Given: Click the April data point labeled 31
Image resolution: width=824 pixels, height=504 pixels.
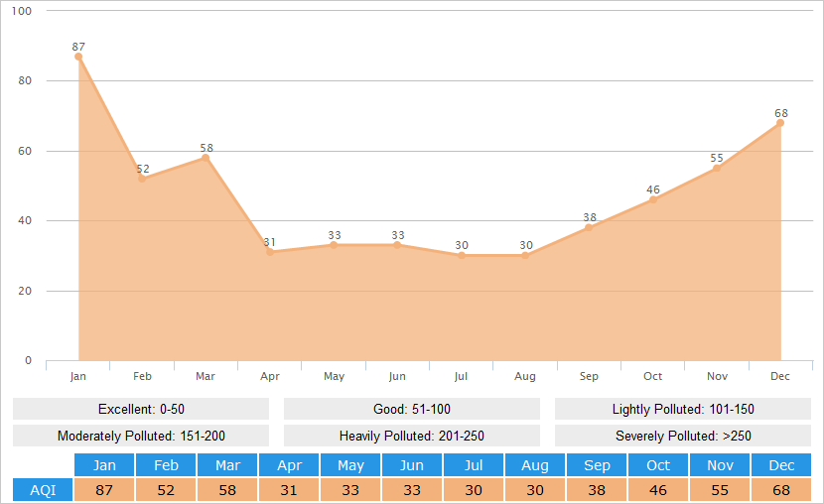Looking at the screenshot, I should click(x=270, y=252).
